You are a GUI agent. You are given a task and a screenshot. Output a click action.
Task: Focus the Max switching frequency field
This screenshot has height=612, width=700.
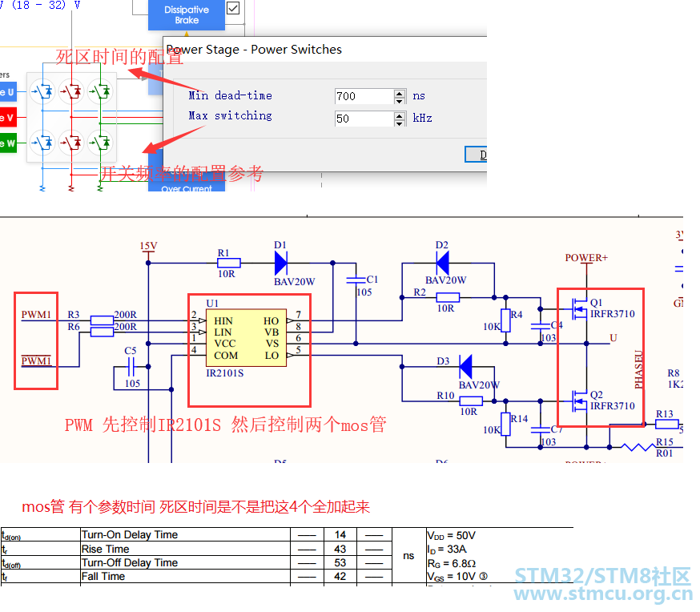click(x=364, y=119)
